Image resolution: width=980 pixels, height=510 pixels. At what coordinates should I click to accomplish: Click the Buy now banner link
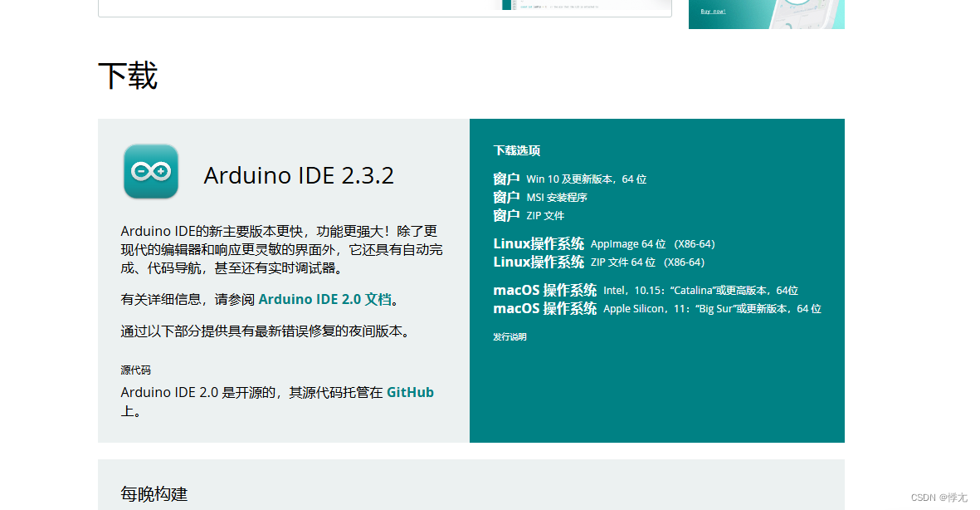click(713, 12)
